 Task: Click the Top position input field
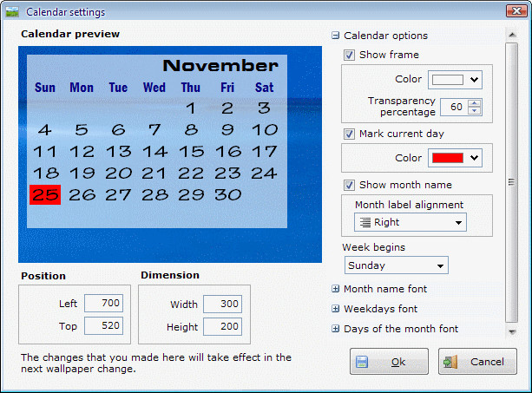(x=103, y=325)
